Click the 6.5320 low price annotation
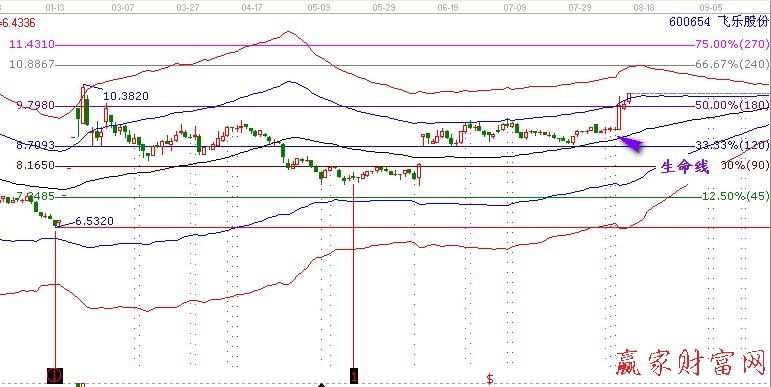This screenshot has height=387, width=771. click(94, 221)
